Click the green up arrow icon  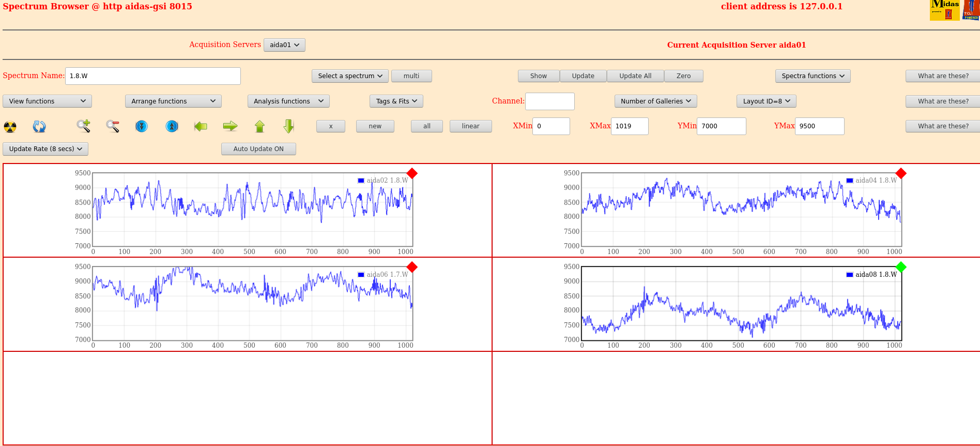(x=259, y=126)
